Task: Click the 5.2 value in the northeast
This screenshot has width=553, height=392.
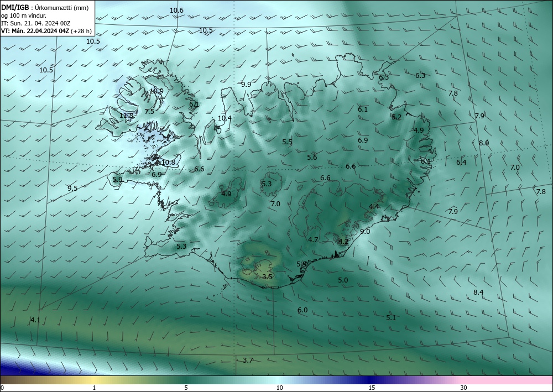Action: tap(397, 117)
